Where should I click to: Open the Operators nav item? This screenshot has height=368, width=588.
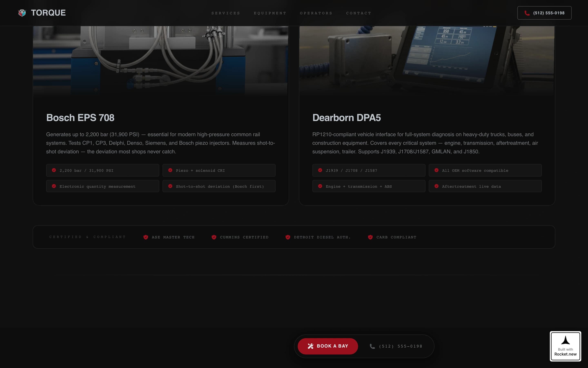coord(316,13)
